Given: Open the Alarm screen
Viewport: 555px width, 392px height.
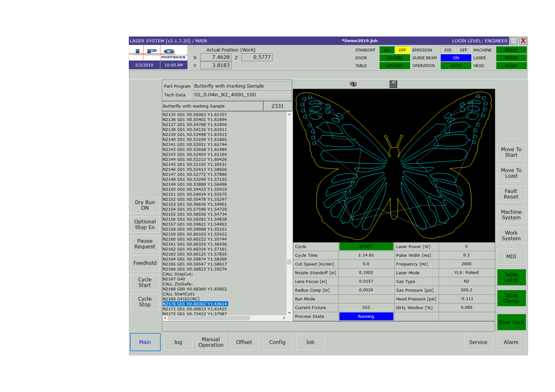Looking at the screenshot, I should click(511, 342).
